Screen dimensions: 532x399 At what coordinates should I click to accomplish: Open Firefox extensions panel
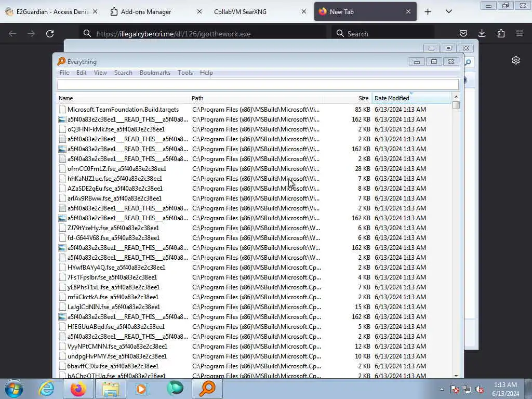tap(501, 33)
